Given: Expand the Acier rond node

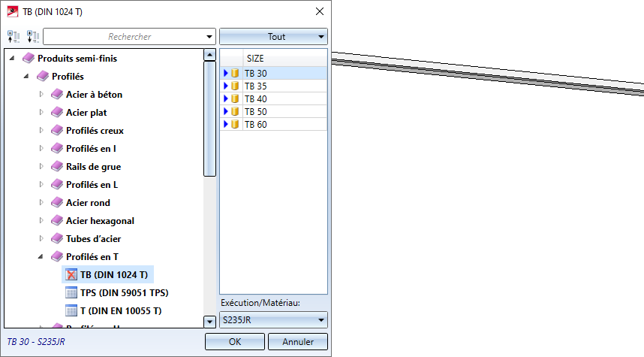Looking at the screenshot, I should tap(41, 203).
